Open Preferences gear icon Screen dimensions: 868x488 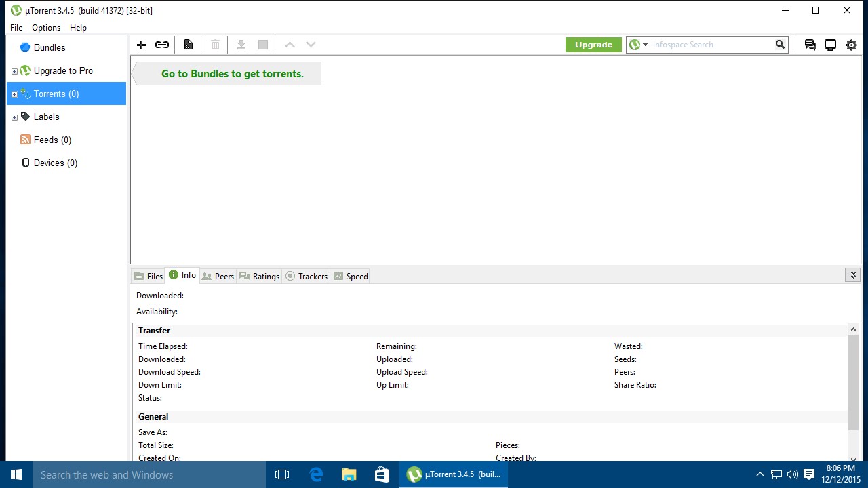click(852, 45)
